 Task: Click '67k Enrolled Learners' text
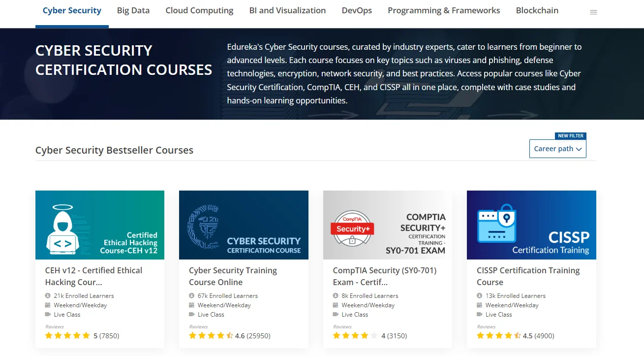[x=228, y=296]
